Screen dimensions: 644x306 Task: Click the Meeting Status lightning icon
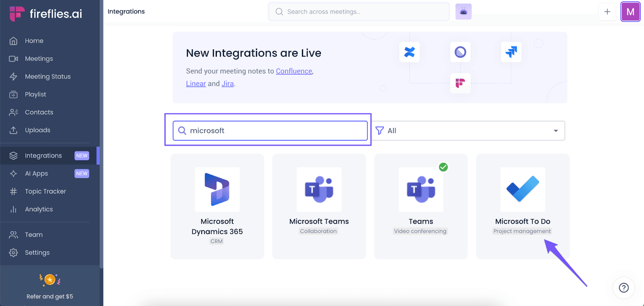[x=13, y=76]
